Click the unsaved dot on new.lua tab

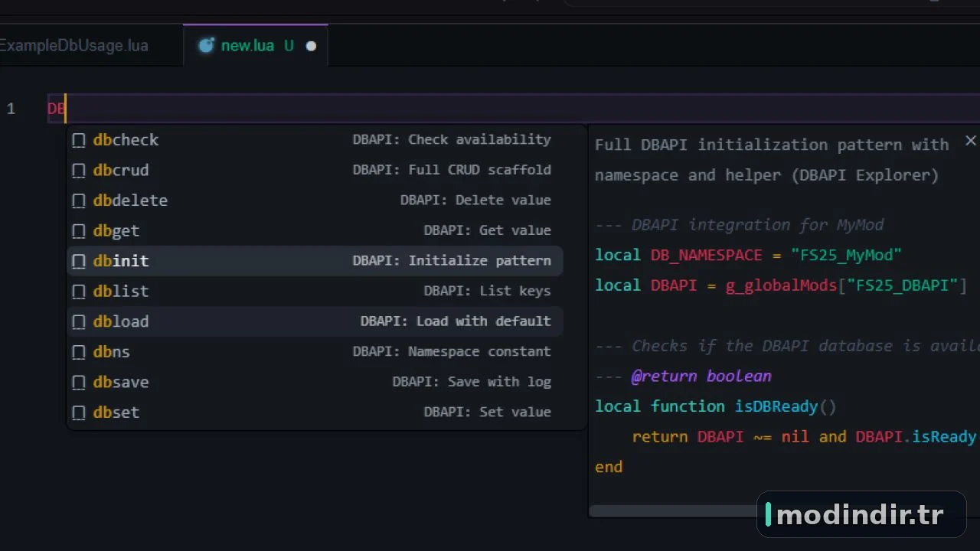coord(311,46)
